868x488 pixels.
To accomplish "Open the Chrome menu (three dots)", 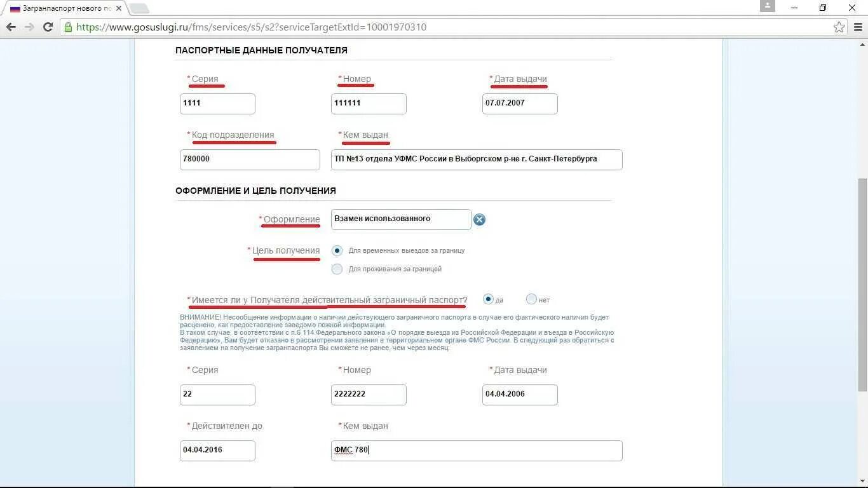I will click(x=858, y=27).
